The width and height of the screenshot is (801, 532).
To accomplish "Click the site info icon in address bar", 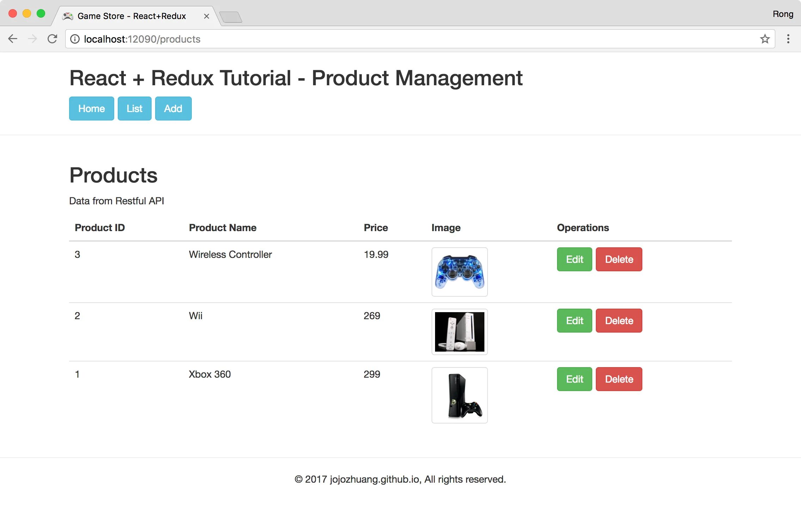I will (x=75, y=39).
